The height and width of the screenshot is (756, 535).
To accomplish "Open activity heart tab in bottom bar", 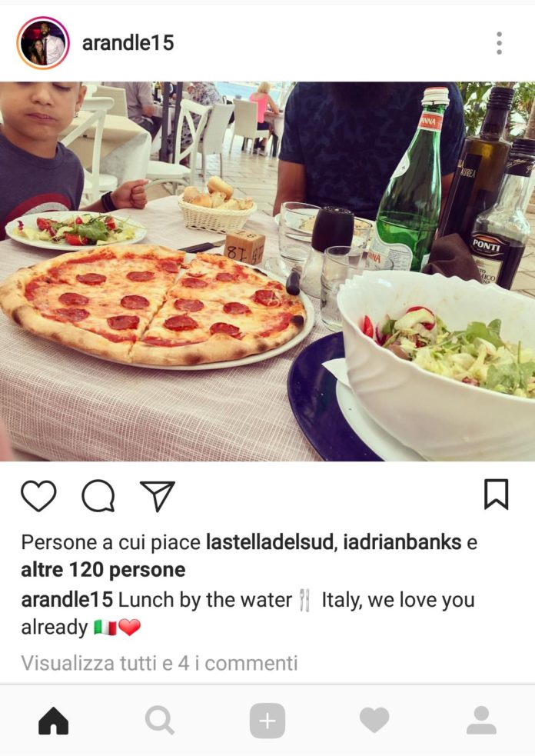I will click(374, 721).
